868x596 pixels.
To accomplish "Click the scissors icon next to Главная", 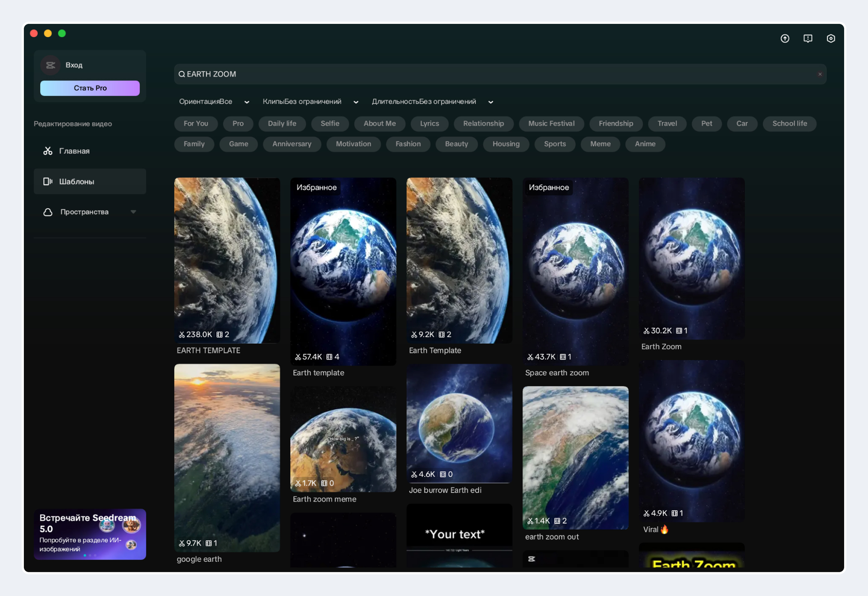I will tap(48, 151).
